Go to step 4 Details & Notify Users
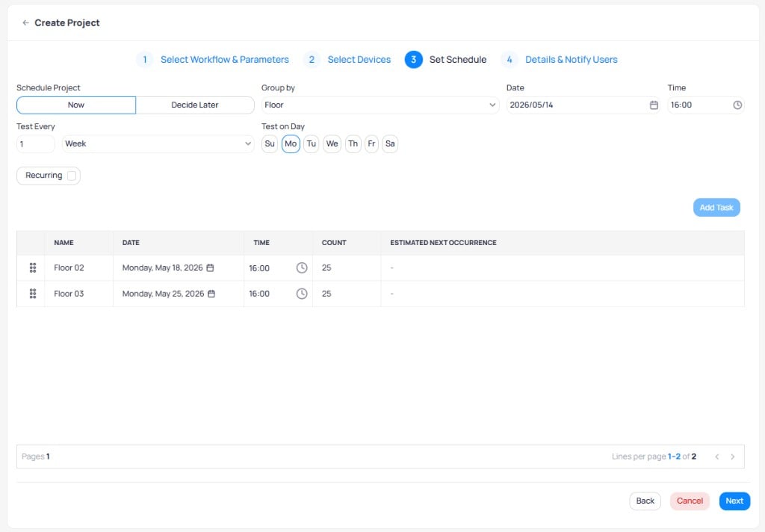This screenshot has height=532, width=765. coord(559,60)
